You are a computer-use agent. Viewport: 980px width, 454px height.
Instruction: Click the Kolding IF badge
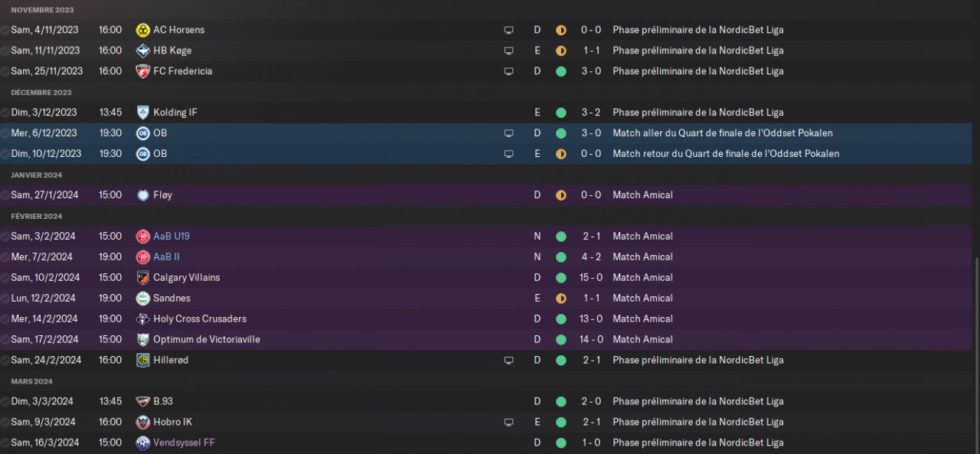coord(142,113)
